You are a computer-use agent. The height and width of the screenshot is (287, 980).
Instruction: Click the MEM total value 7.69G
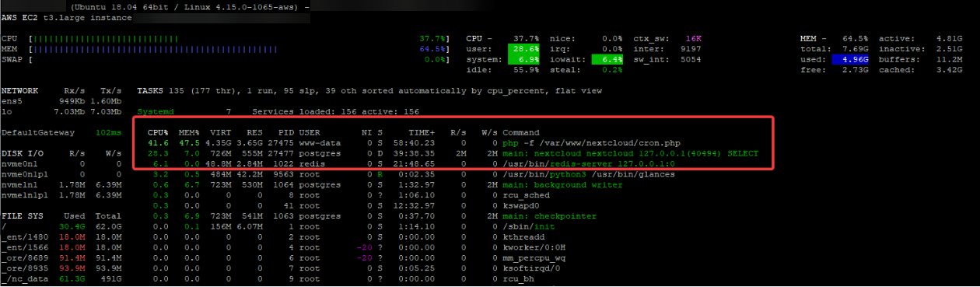[856, 48]
